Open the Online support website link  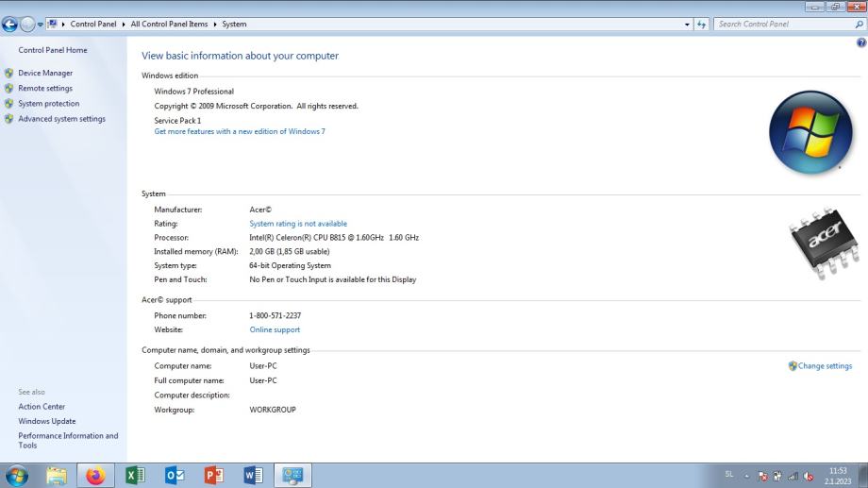(x=275, y=330)
